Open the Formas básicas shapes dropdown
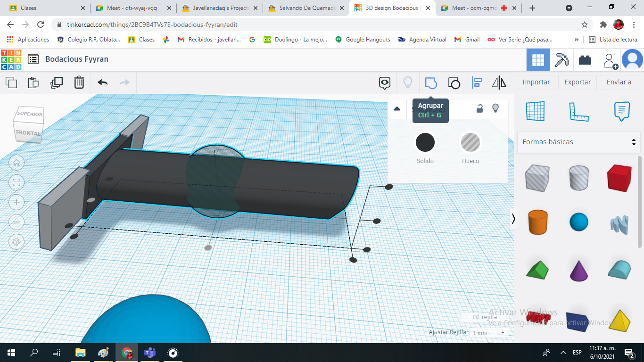The width and height of the screenshot is (644, 362). [x=579, y=142]
